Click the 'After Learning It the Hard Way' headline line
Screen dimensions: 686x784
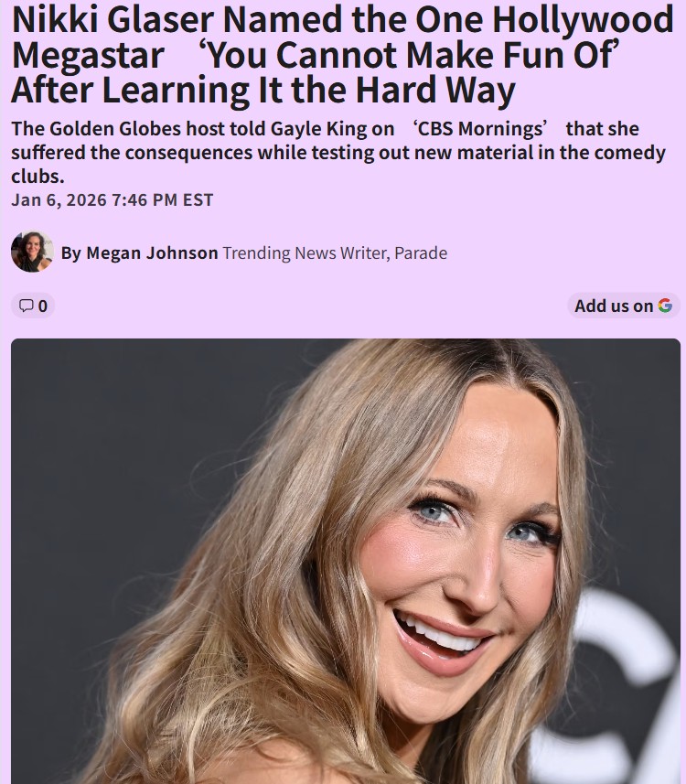pos(263,91)
